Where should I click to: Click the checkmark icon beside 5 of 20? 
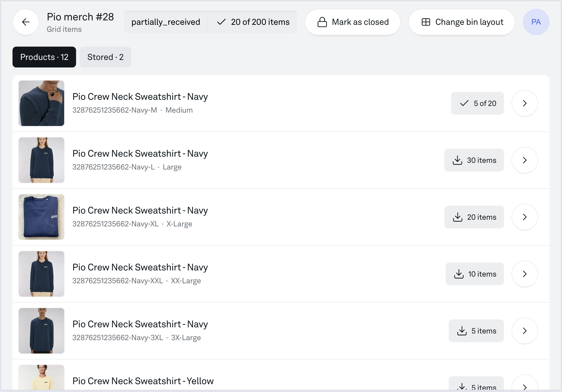pos(464,103)
